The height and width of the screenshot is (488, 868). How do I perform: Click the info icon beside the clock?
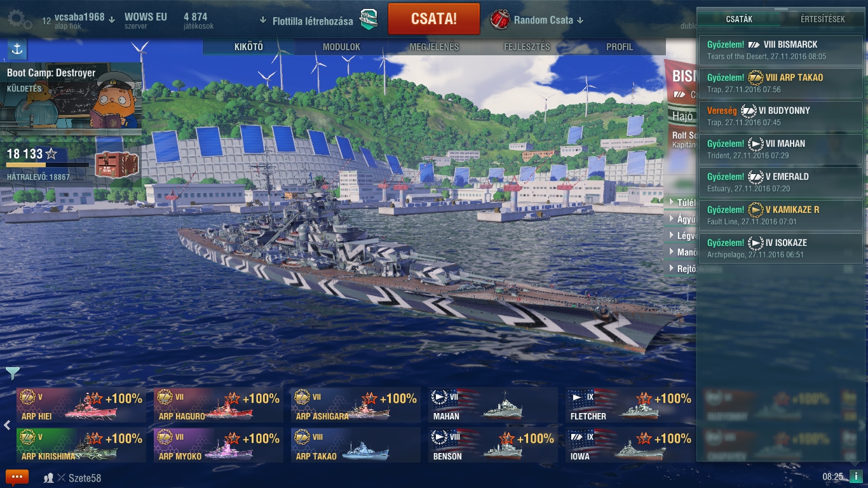[855, 476]
